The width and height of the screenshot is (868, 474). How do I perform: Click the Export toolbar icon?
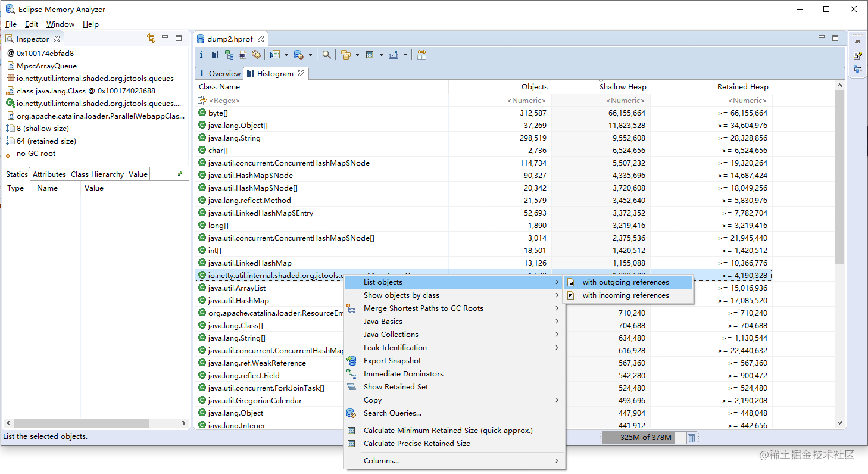click(x=394, y=55)
